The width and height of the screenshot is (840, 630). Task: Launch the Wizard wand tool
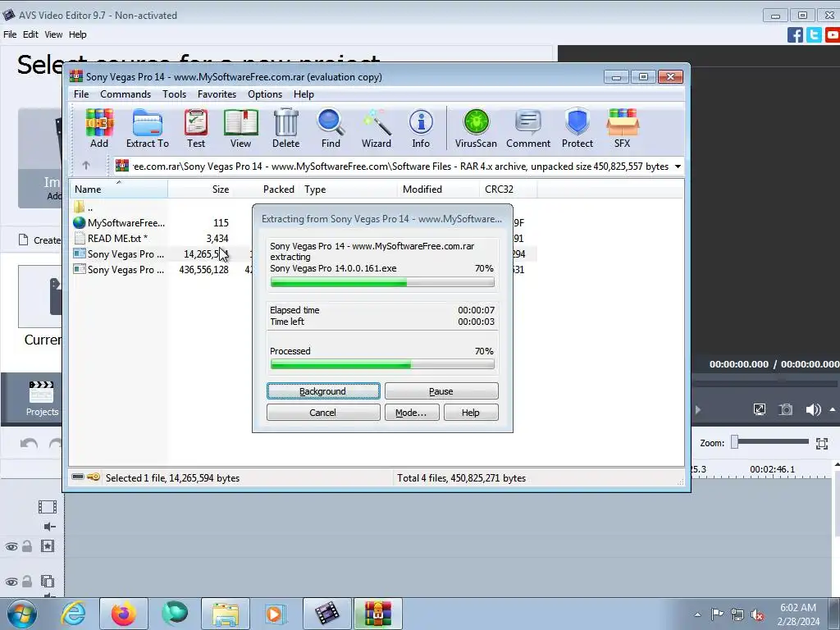376,129
